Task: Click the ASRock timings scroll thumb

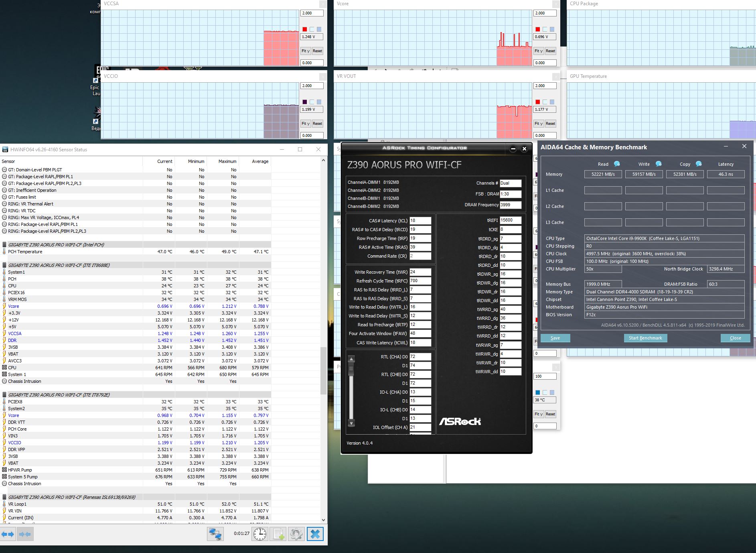Action: [x=351, y=368]
